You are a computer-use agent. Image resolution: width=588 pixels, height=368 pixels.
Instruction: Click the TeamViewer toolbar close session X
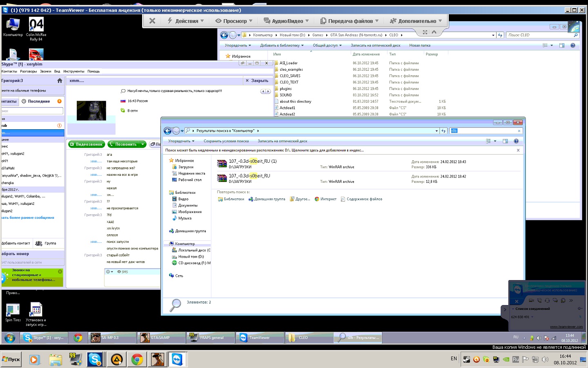[x=152, y=21]
